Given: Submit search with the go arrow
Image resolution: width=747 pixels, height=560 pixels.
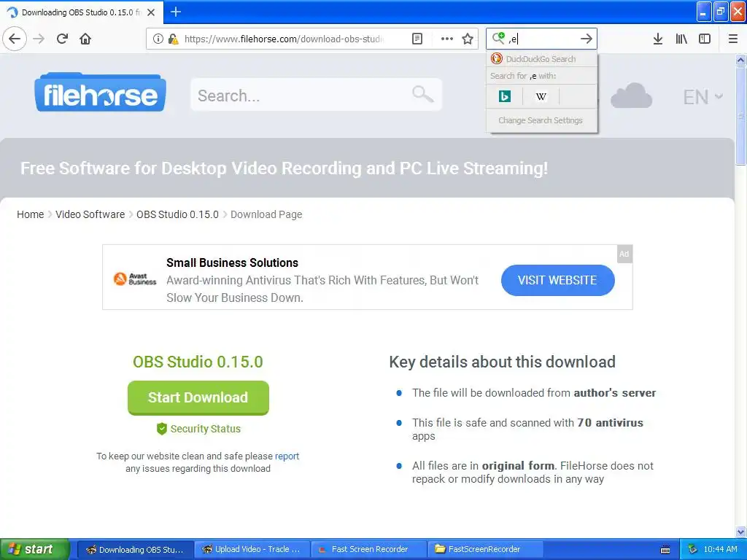Looking at the screenshot, I should click(587, 39).
